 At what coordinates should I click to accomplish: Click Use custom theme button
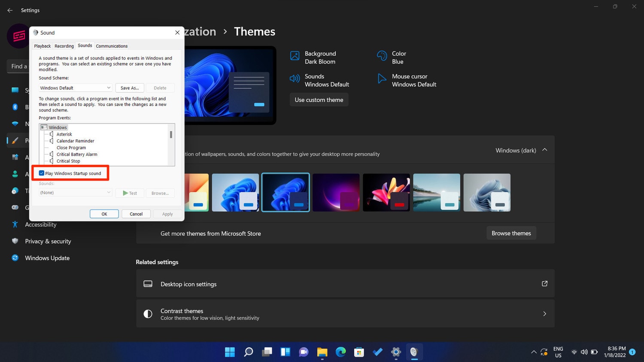(319, 100)
